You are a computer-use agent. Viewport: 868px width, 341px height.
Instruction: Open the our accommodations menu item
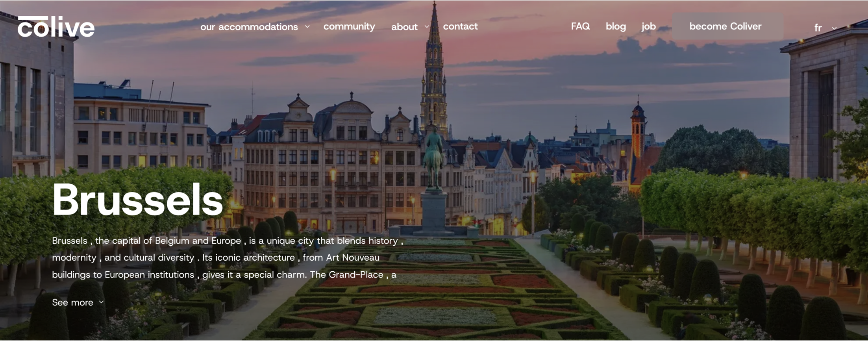click(249, 27)
